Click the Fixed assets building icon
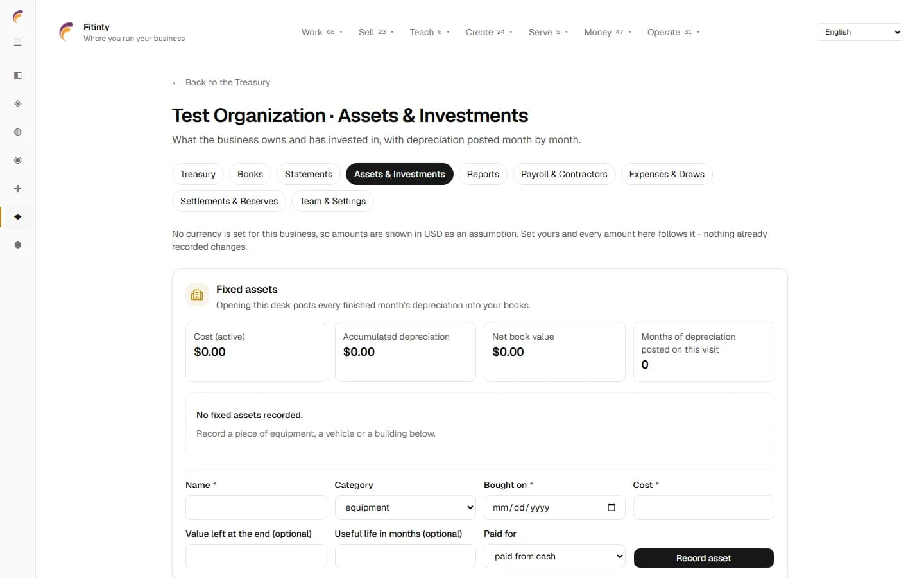The image size is (924, 578). point(197,295)
